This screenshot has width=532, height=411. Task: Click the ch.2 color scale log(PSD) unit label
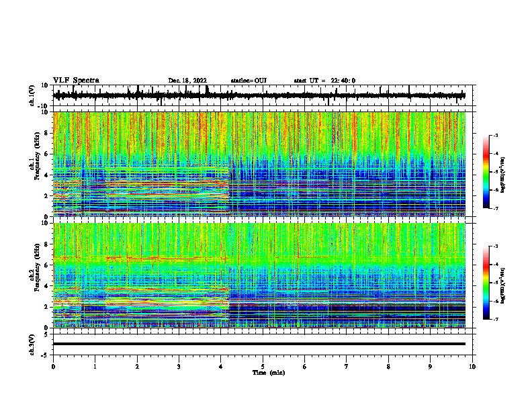[503, 286]
